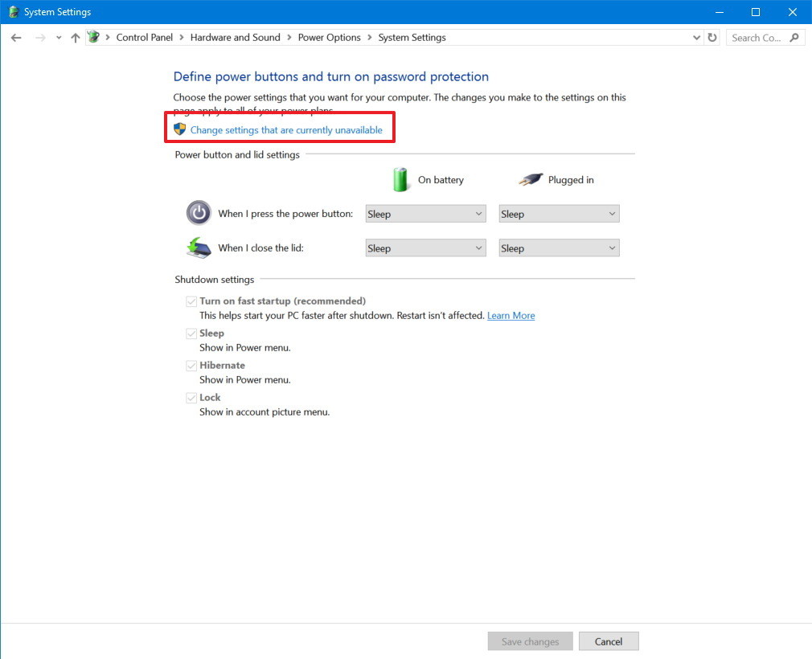
Task: Expand the address bar history dropdown
Action: [697, 37]
